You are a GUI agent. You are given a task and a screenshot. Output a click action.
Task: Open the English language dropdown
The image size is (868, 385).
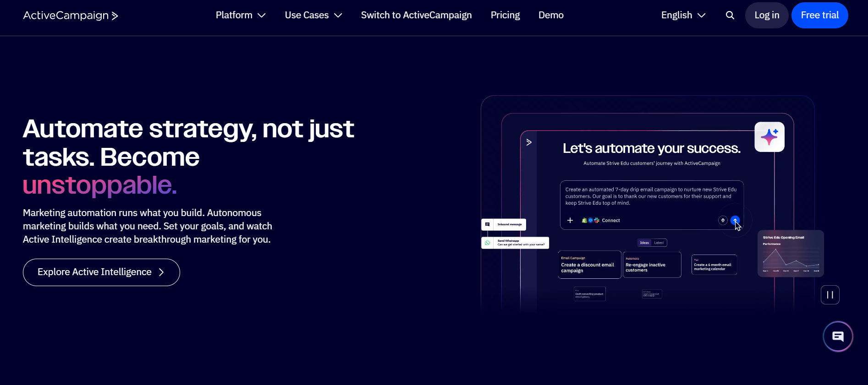coord(683,15)
